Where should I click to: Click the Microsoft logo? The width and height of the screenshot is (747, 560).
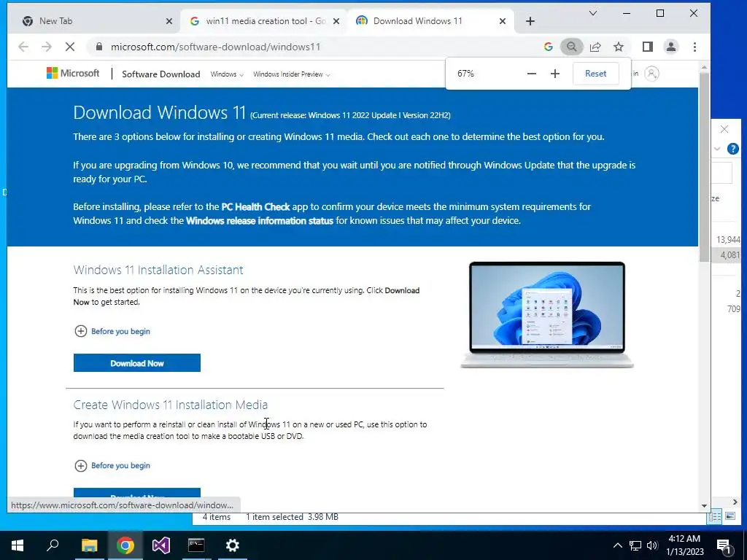tap(73, 74)
